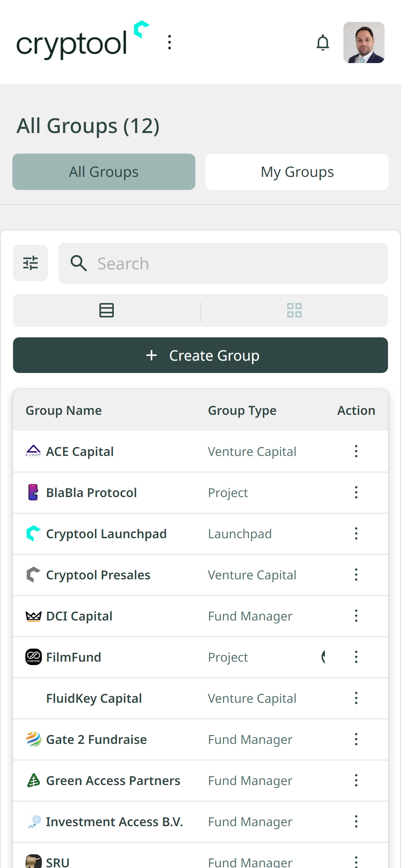Click the Cryptool Launchpad logo icon
This screenshot has width=401, height=868.
click(34, 533)
